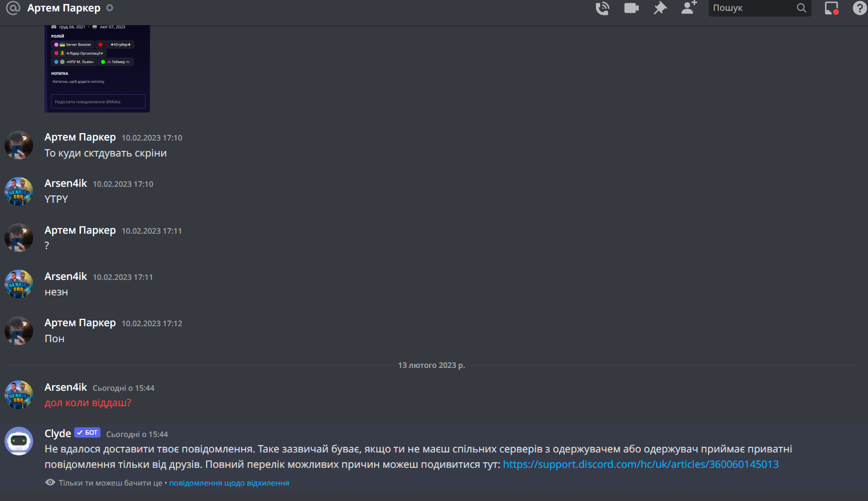The image size is (868, 501).
Task: Click Артем Паркер avatar at 17:10
Action: coord(19,145)
